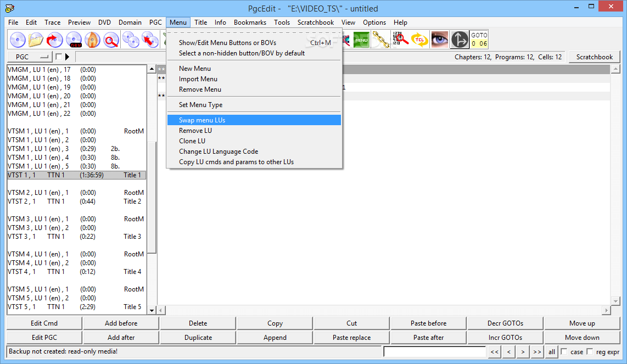Click the green MENU toolbar icon

(x=361, y=40)
